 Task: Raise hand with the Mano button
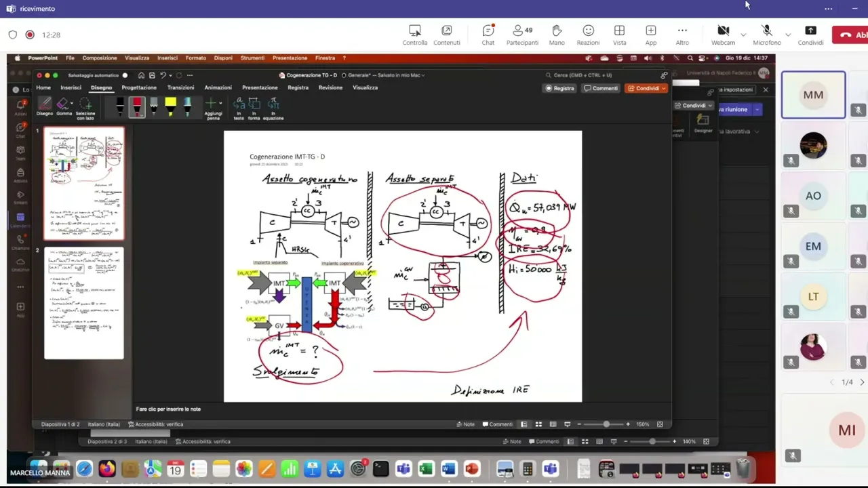point(557,35)
